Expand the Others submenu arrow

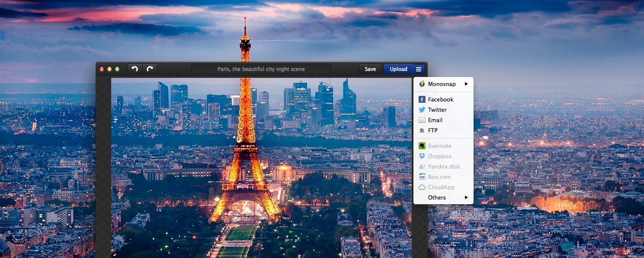[x=466, y=197]
